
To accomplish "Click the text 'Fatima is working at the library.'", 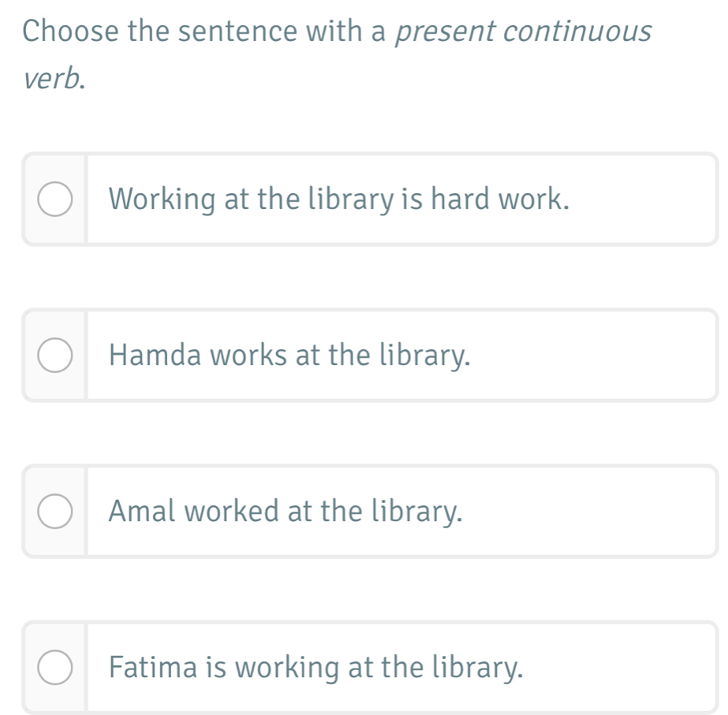I will pos(315,668).
